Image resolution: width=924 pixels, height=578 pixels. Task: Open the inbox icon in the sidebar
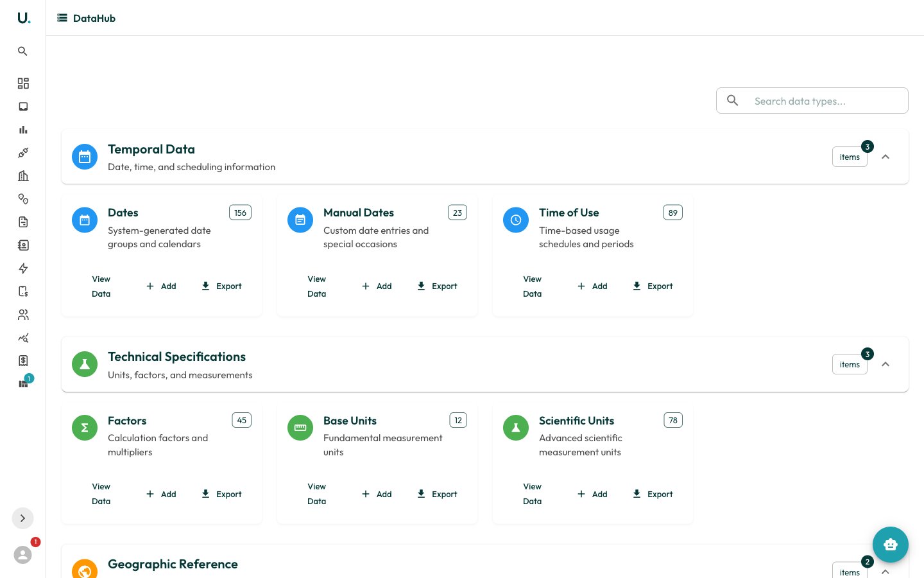23,107
